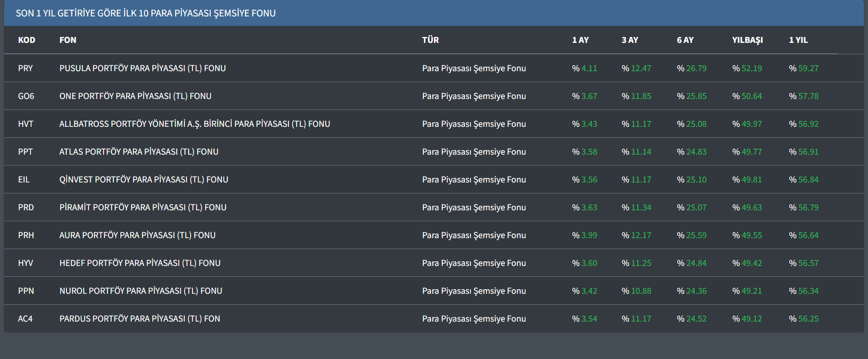Click HEDEF PORTFÖY PARA PİYASASI fund name
Screen dimensions: 868x359
tap(139, 263)
